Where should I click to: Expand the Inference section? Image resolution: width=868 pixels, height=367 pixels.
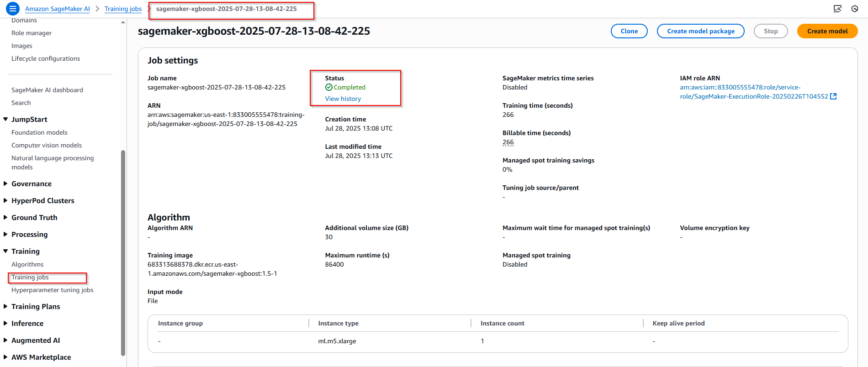pyautogui.click(x=5, y=323)
